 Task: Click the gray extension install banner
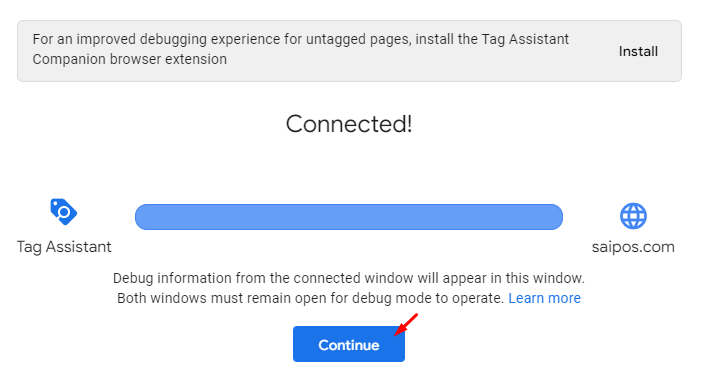click(349, 51)
